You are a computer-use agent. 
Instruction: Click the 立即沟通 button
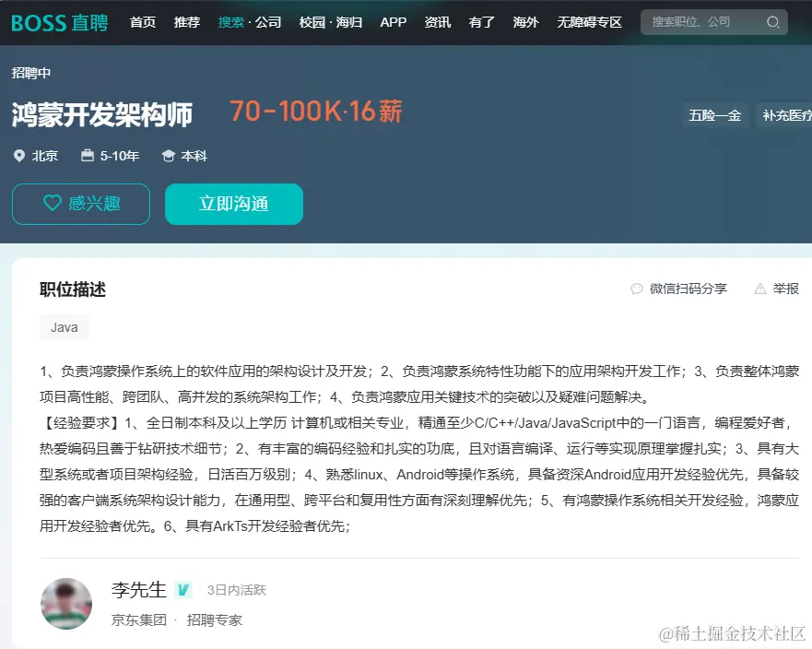234,204
